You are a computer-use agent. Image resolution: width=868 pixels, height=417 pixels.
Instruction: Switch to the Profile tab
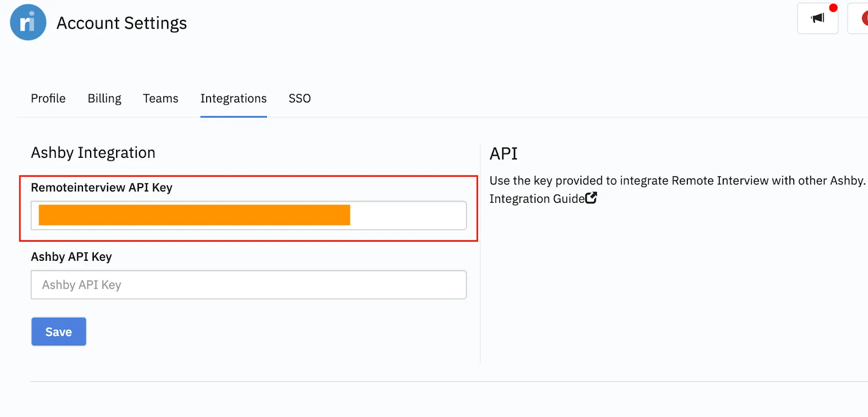pyautogui.click(x=48, y=98)
